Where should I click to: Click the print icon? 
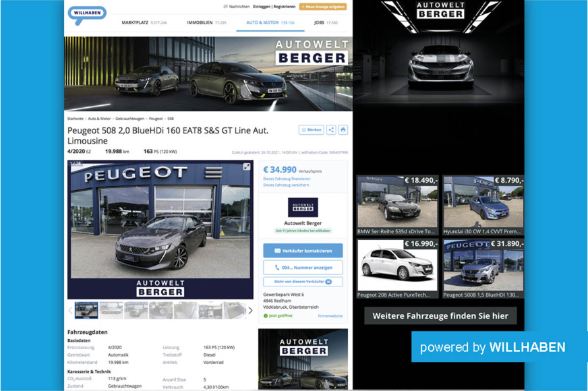point(343,129)
